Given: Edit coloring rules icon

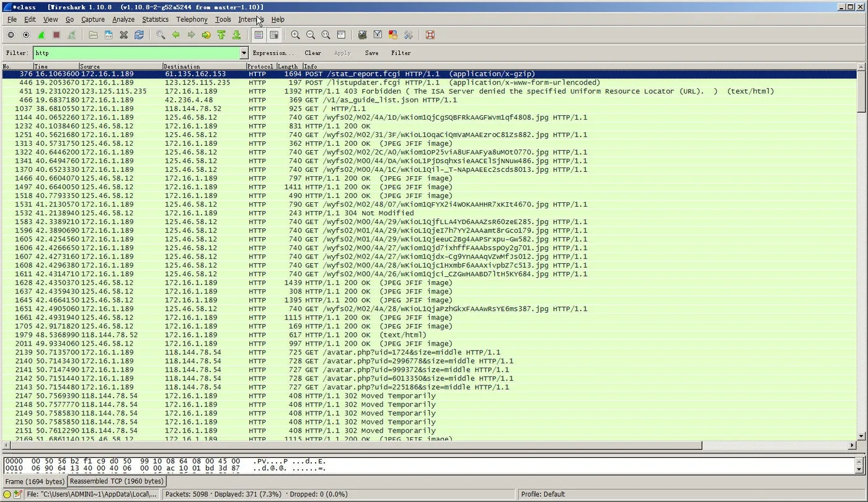Looking at the screenshot, I should tap(392, 35).
